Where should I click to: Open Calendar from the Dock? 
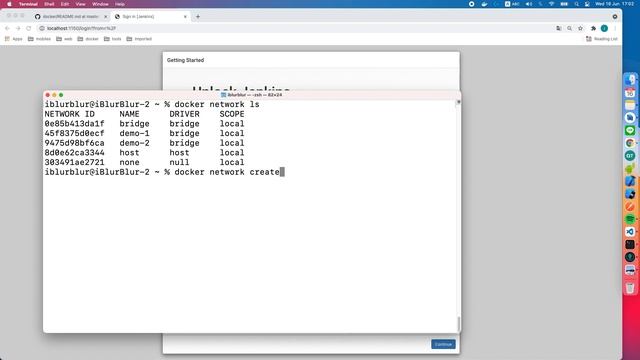[x=630, y=92]
